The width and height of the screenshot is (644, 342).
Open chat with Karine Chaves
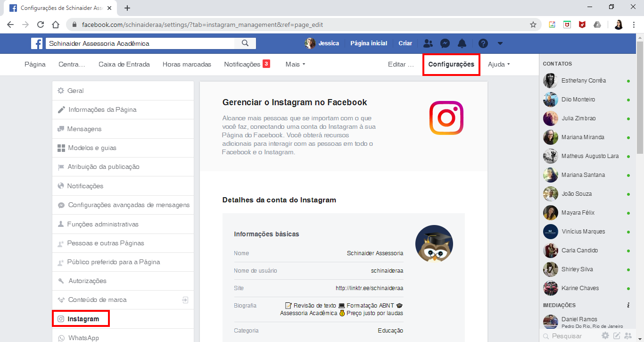click(587, 288)
